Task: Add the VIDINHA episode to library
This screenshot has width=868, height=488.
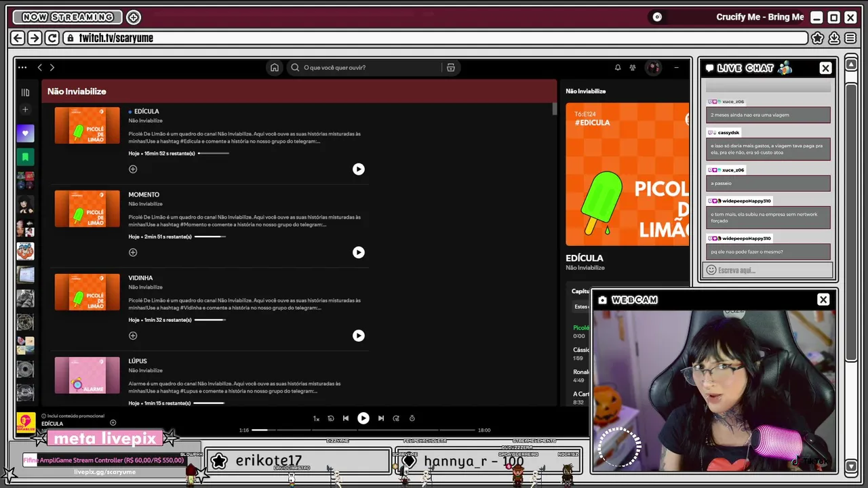Action: coord(133,335)
